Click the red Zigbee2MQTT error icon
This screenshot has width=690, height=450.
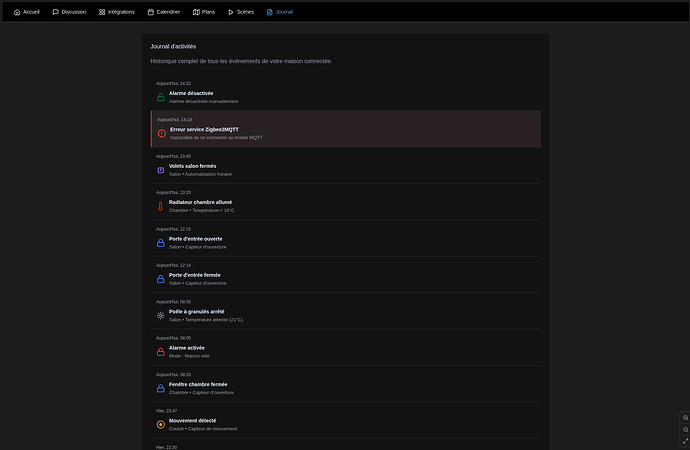point(162,133)
